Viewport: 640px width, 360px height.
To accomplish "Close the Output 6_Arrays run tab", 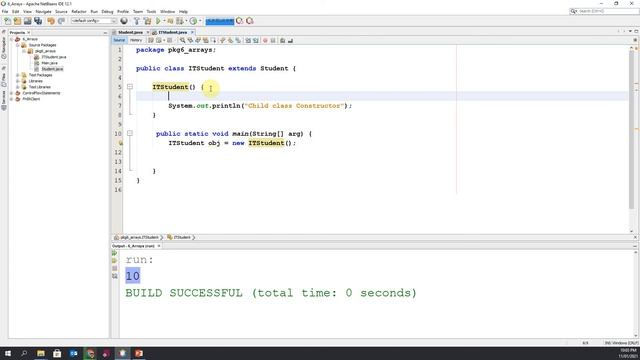I will 159,246.
